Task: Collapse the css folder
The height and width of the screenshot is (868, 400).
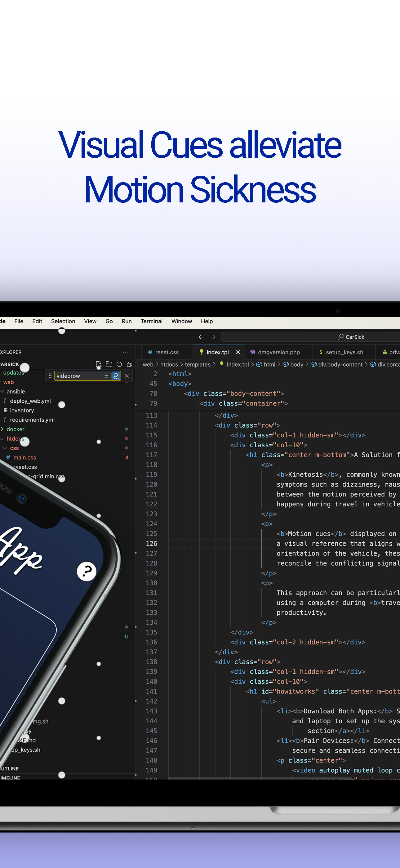Action: (x=14, y=448)
